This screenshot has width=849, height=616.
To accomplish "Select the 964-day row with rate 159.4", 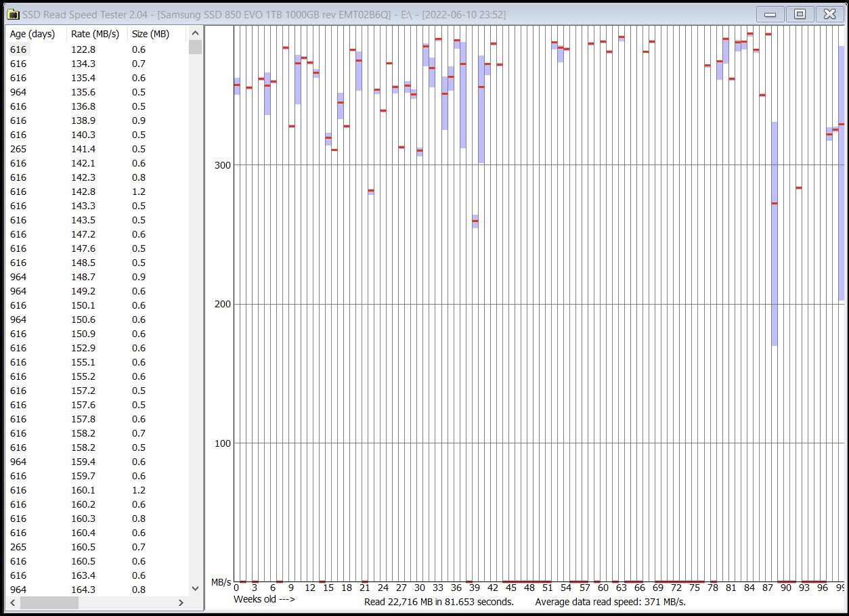I will click(96, 462).
